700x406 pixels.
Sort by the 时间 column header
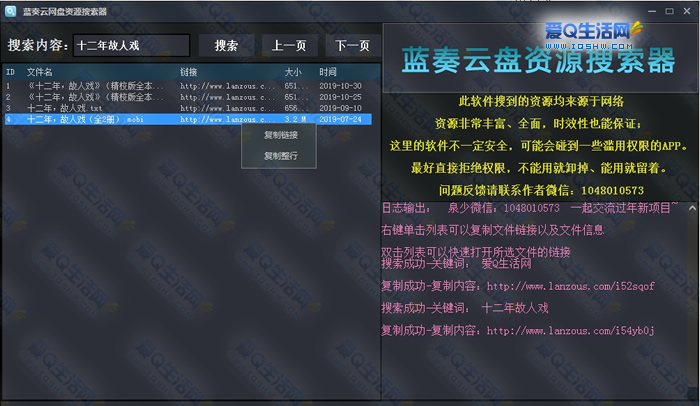(x=328, y=72)
